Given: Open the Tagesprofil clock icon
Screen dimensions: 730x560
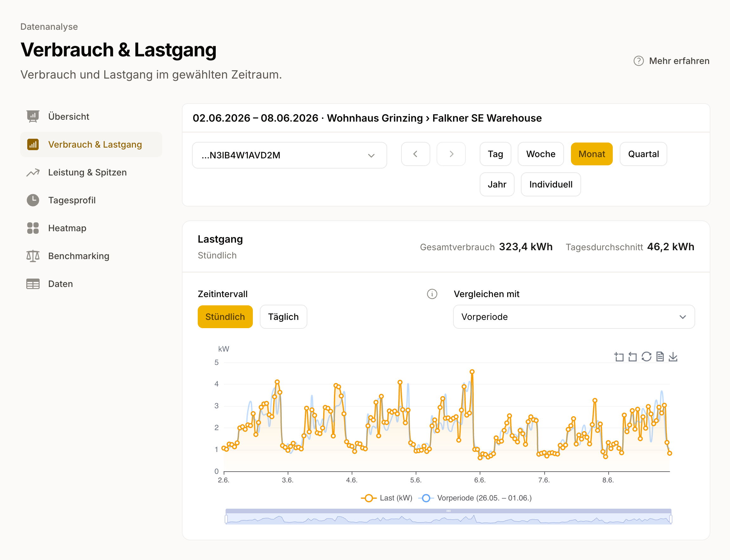Looking at the screenshot, I should click(33, 200).
